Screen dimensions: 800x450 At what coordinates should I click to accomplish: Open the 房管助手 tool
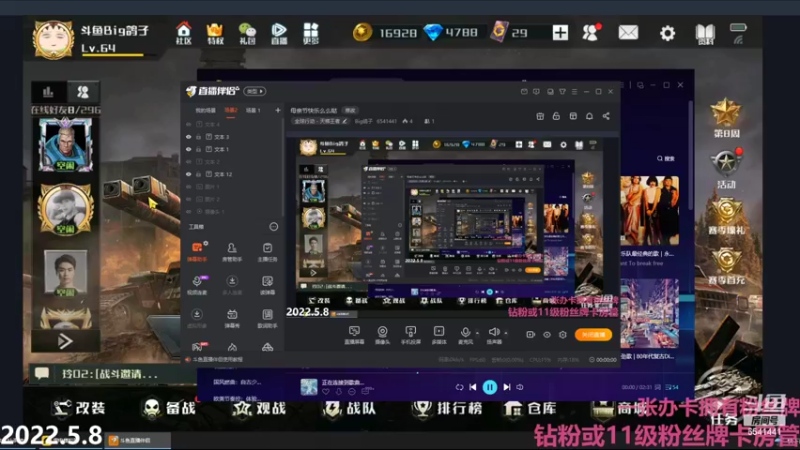tap(232, 252)
